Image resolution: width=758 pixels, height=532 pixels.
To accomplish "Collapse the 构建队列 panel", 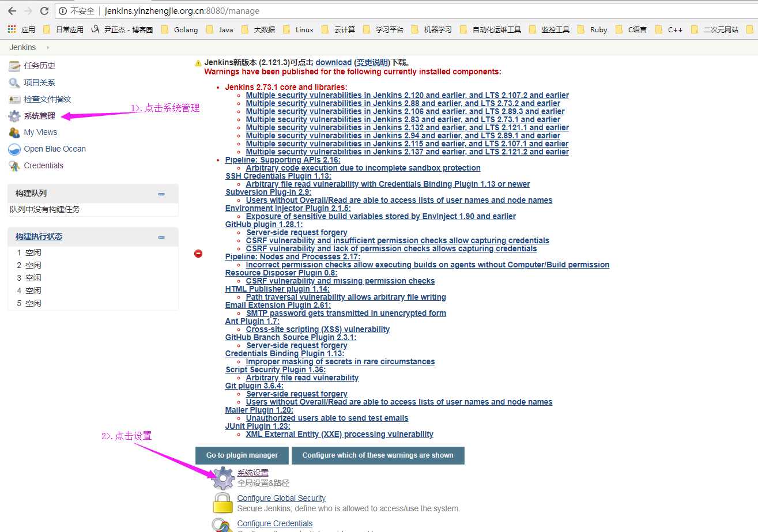I will [161, 194].
